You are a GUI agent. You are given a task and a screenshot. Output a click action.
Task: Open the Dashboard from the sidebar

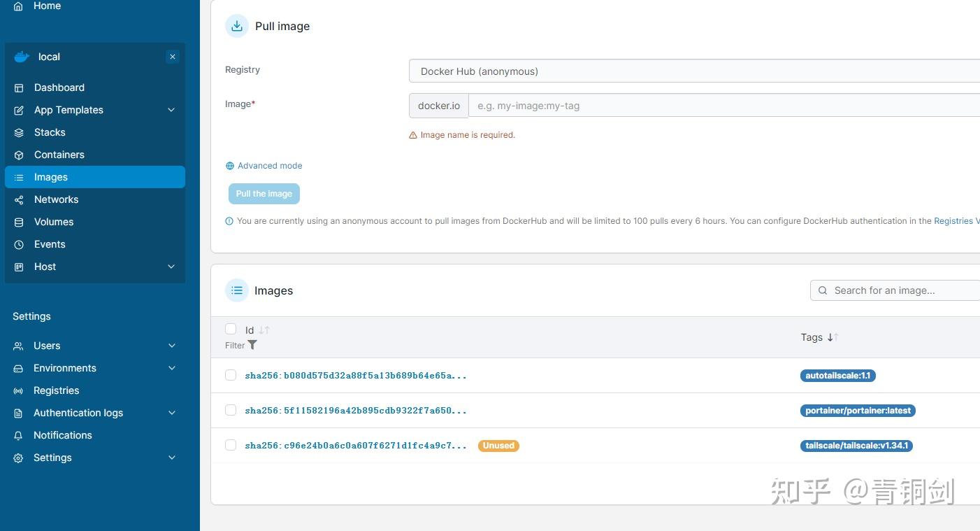[x=59, y=87]
